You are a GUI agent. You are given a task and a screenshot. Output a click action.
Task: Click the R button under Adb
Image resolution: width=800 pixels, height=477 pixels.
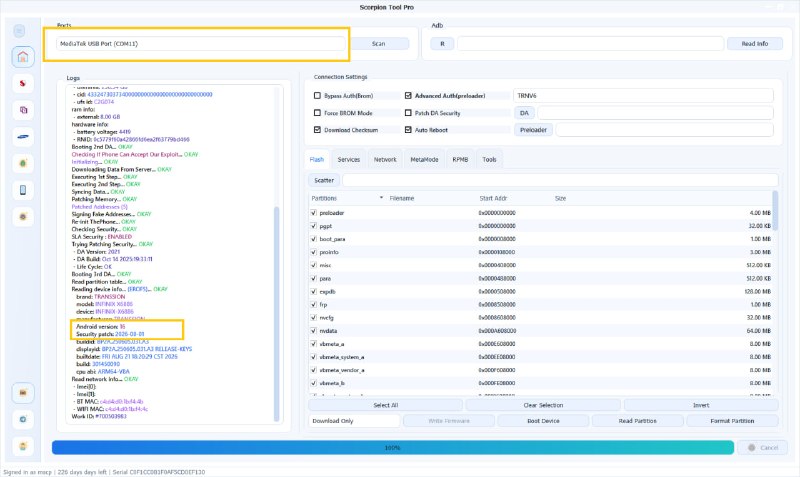point(442,44)
